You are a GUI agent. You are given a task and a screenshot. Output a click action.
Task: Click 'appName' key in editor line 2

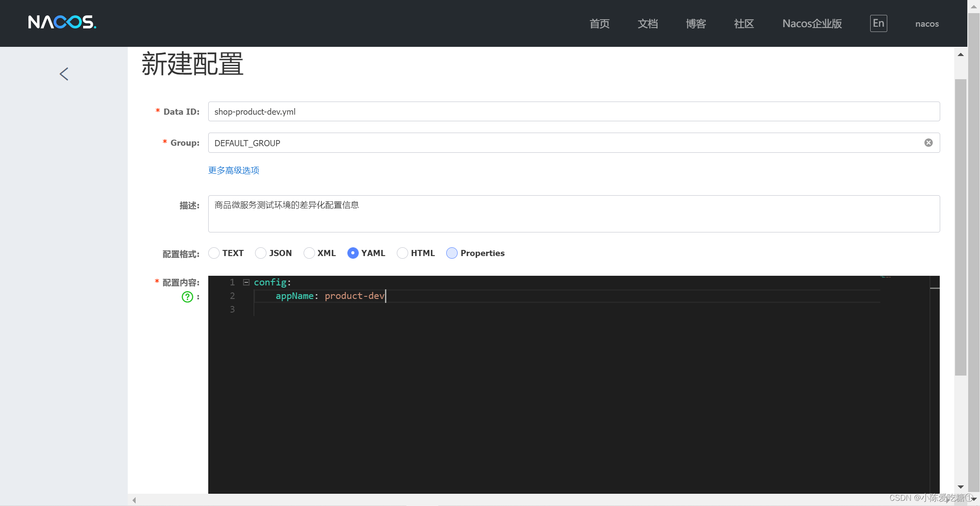pyautogui.click(x=294, y=296)
